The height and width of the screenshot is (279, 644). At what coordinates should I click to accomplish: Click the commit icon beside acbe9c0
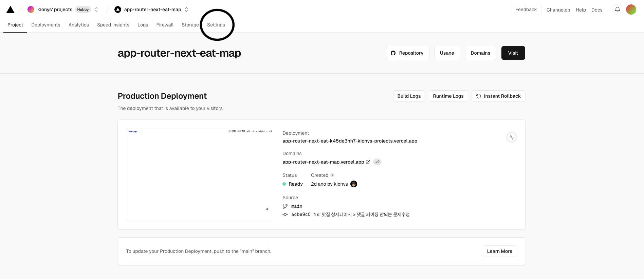[x=285, y=215]
